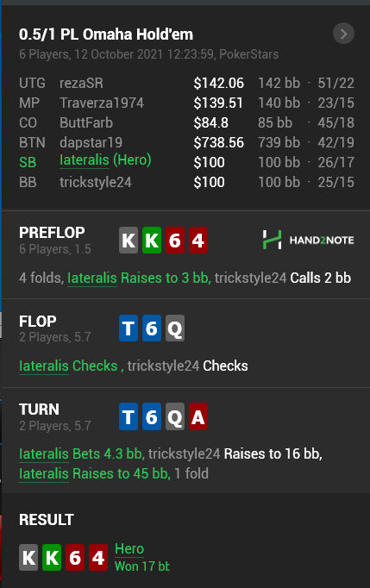370x588 pixels.
Task: Click the red 4 card in preflop
Action: 198,241
